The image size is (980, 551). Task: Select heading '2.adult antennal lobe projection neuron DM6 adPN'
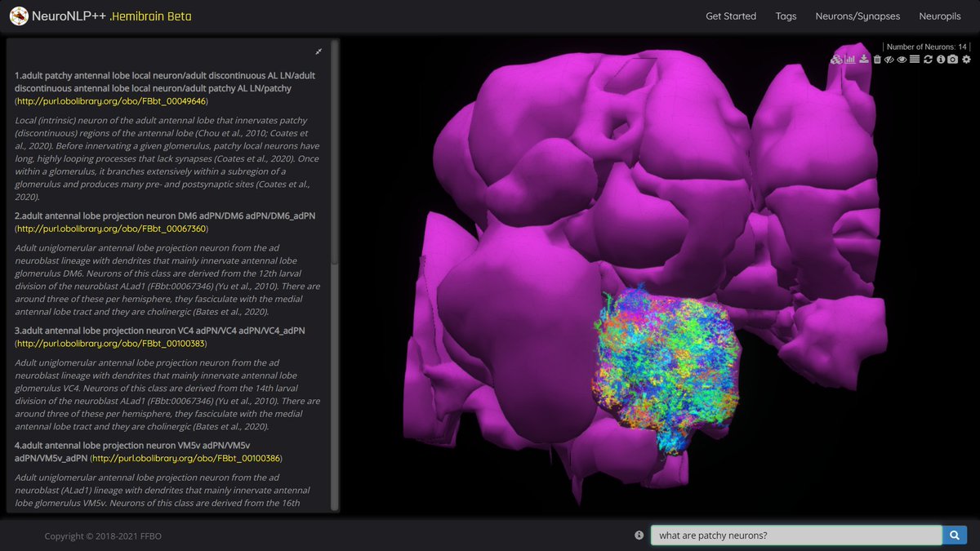[122, 216]
